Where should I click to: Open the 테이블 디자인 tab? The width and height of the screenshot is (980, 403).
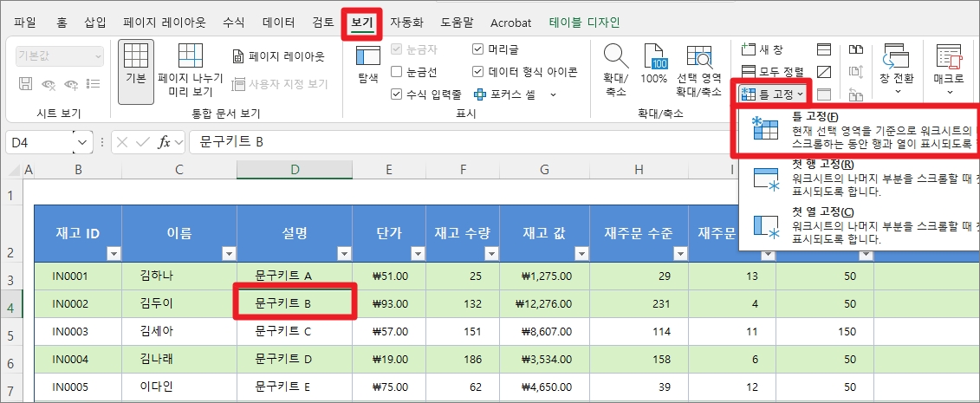(584, 23)
